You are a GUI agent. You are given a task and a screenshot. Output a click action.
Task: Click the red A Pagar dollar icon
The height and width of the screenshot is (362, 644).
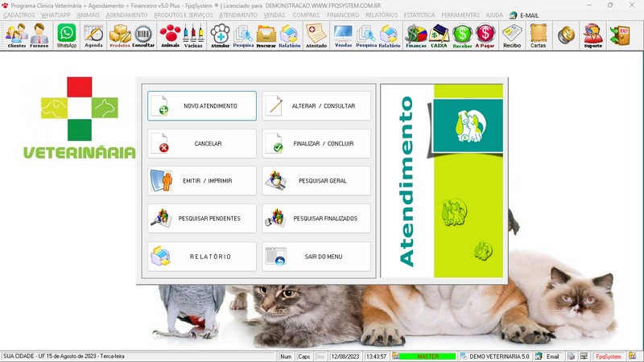(485, 35)
